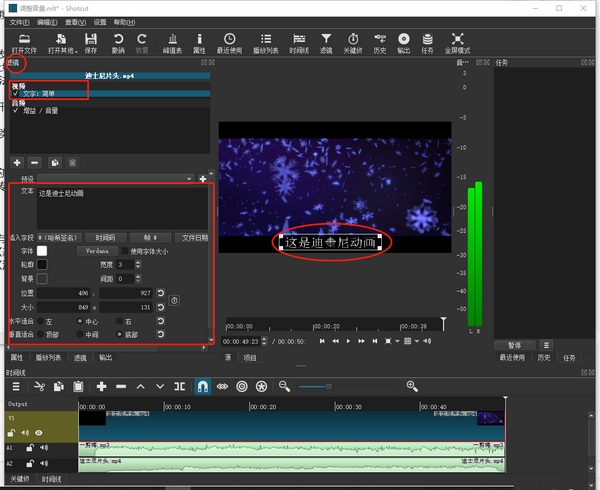Click the ripple eye icon in timeline toolbar
The width and height of the screenshot is (600, 490).
[x=222, y=386]
